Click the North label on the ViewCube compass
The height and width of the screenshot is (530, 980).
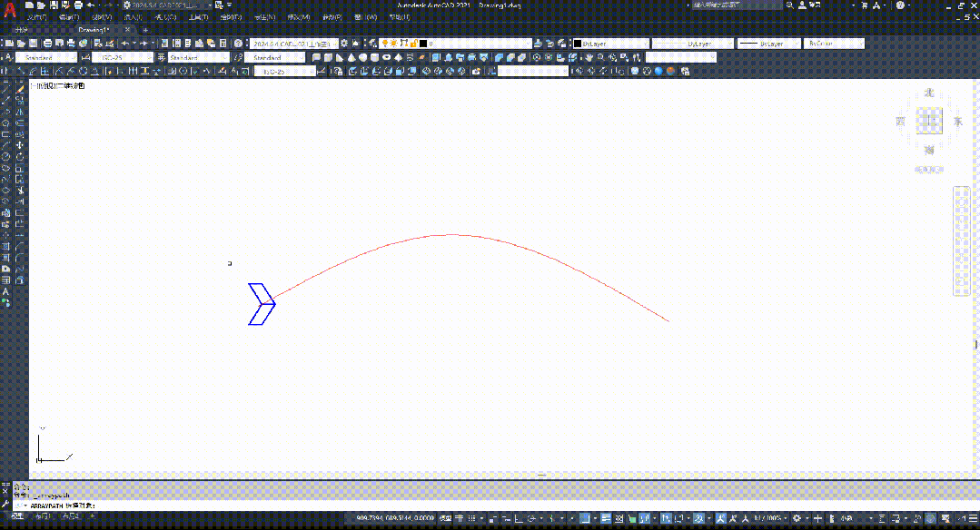coord(929,93)
